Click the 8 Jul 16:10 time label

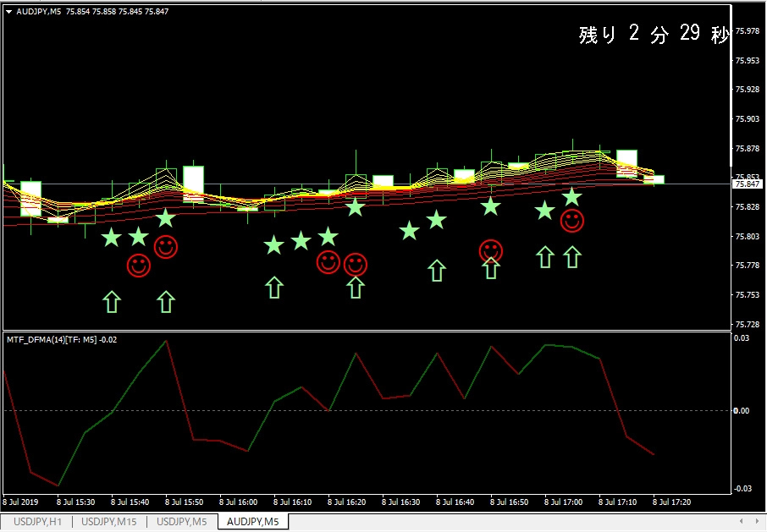tap(293, 502)
